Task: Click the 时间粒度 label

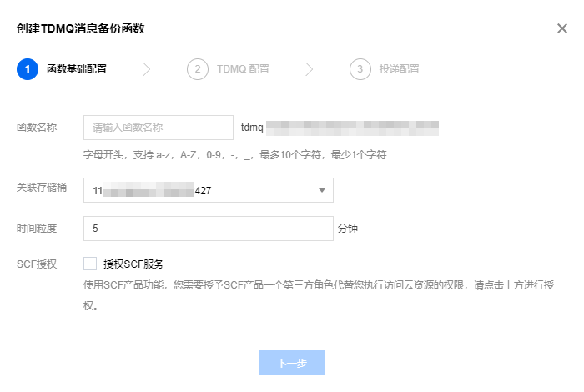Action: (37, 229)
